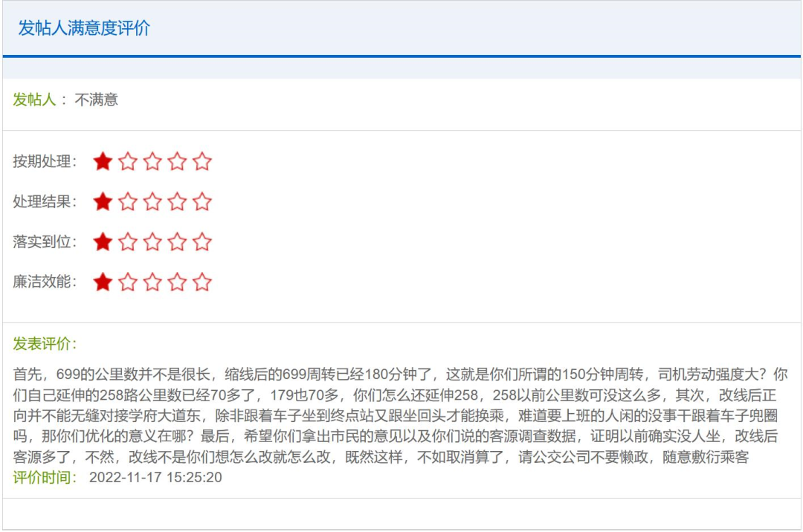Set 落实到位 rating to three stars

tap(152, 242)
